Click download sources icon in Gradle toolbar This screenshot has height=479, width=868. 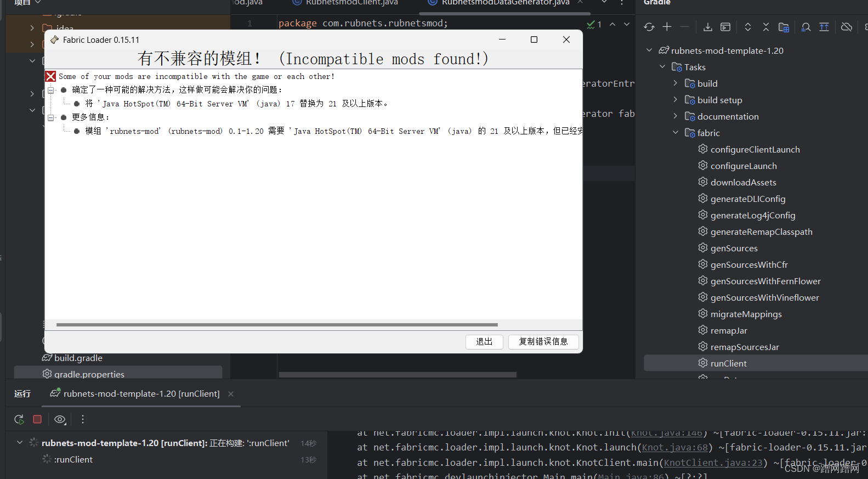point(708,27)
